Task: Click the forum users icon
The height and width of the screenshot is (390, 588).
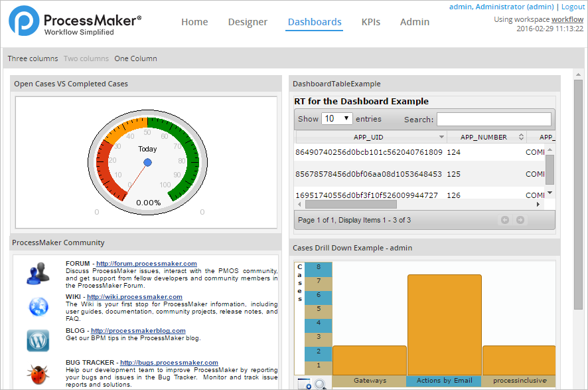Action: (x=38, y=273)
